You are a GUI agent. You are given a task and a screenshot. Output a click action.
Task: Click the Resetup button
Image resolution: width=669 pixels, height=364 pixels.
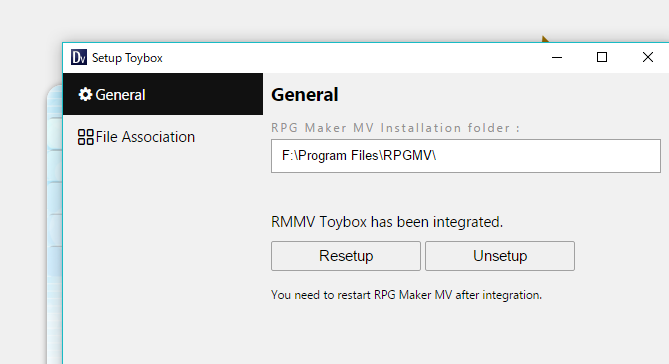(x=346, y=256)
